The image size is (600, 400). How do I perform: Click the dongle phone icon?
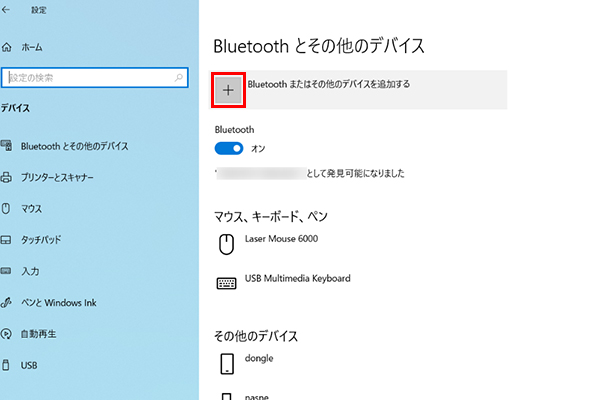[227, 364]
